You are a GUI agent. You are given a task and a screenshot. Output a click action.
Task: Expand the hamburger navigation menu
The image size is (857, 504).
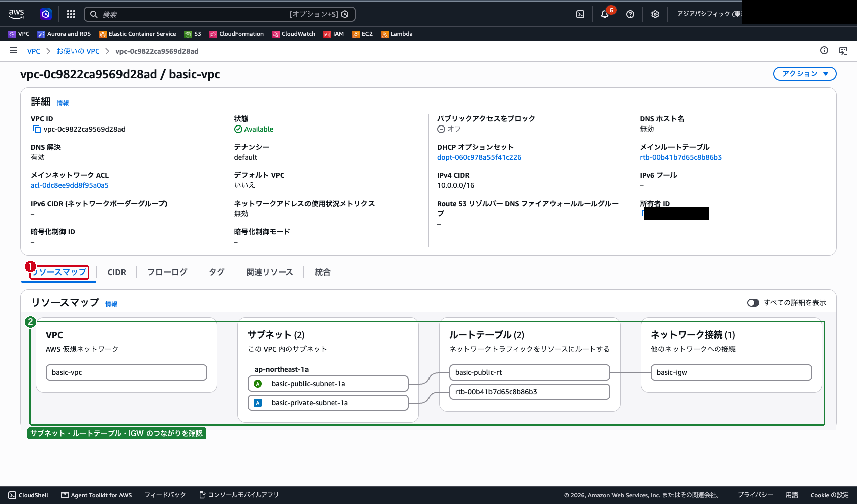[14, 51]
